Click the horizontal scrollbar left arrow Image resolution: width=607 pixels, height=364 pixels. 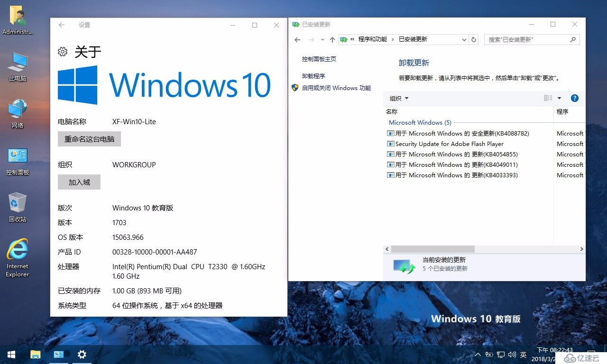(x=387, y=249)
